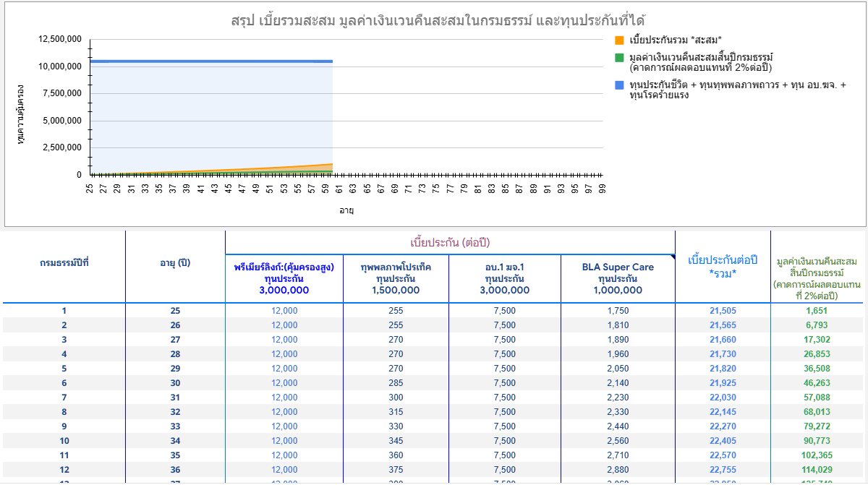This screenshot has width=868, height=485.
Task: Click the note indicator on BLA Super Care header
Action: 672,257
